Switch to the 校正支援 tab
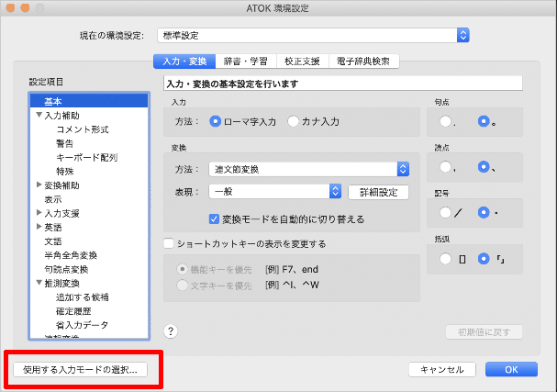Viewport: 557px width, 392px height. 302,62
